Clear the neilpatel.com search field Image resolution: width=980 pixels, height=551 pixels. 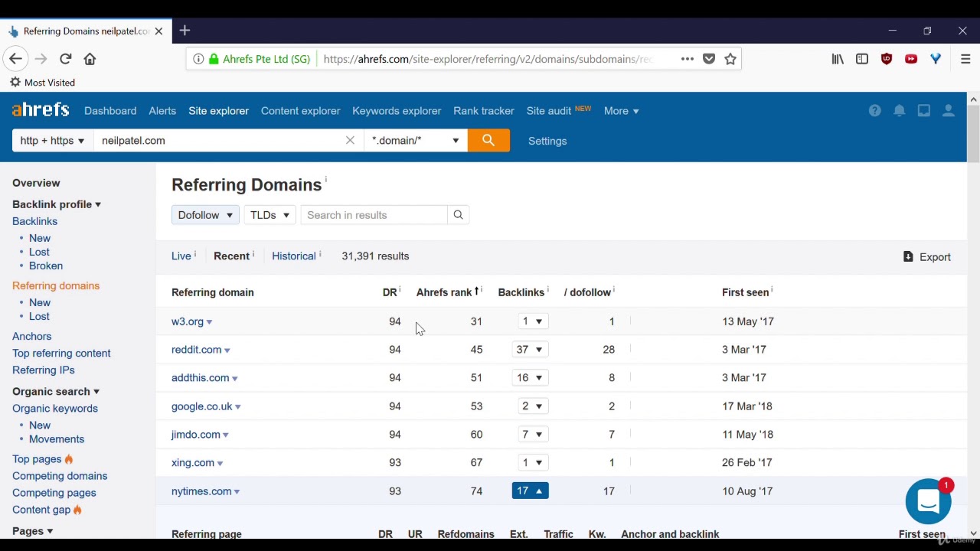pos(350,141)
